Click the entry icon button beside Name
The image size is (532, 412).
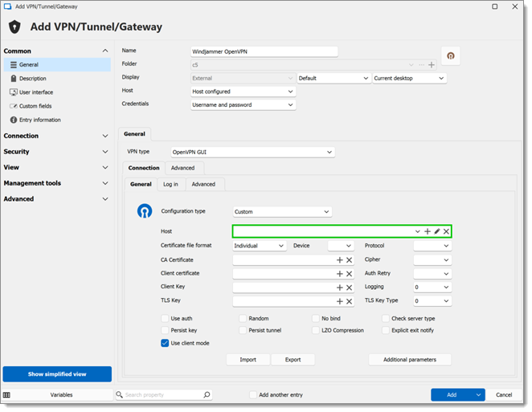(x=451, y=56)
